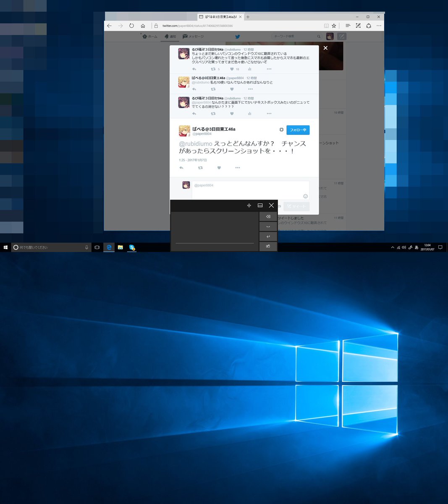Reply to the main ぱべる tweet
Viewport: 448px width, 504px height.
coord(181,168)
